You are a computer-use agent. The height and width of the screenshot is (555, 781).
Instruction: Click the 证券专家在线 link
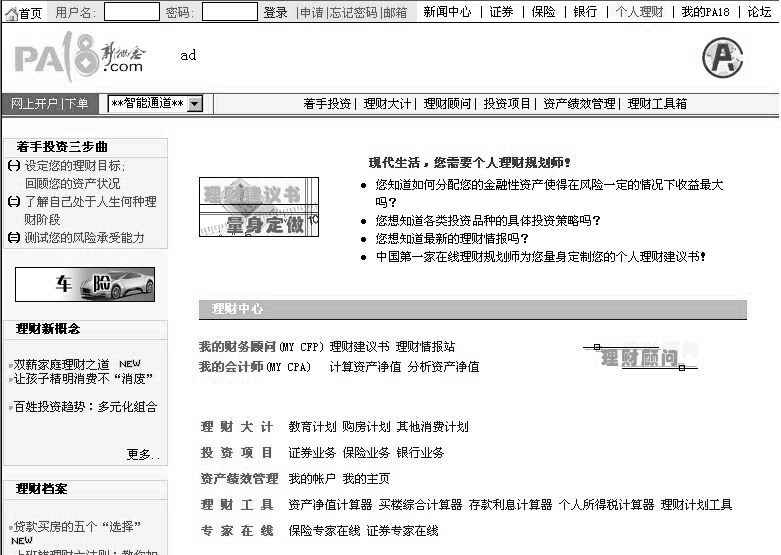click(402, 531)
